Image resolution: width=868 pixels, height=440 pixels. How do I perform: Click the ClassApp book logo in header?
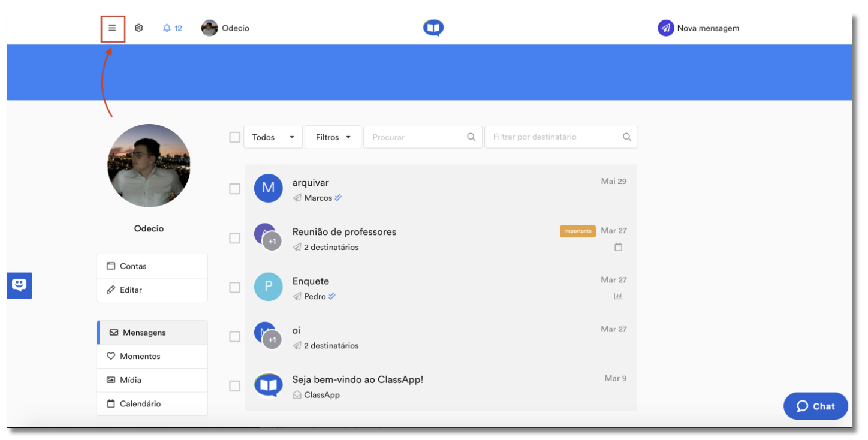coord(433,28)
